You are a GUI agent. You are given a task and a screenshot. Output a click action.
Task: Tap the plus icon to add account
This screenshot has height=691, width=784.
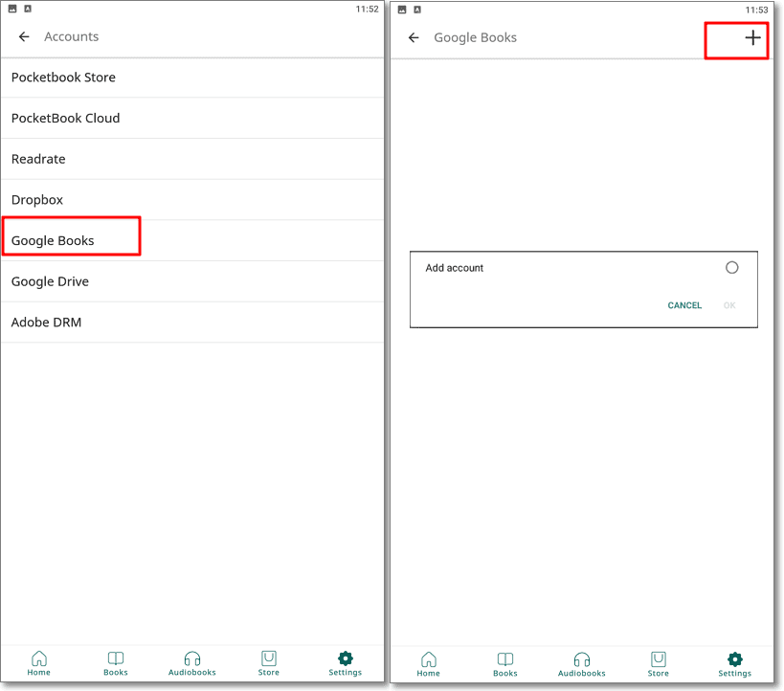(x=752, y=37)
